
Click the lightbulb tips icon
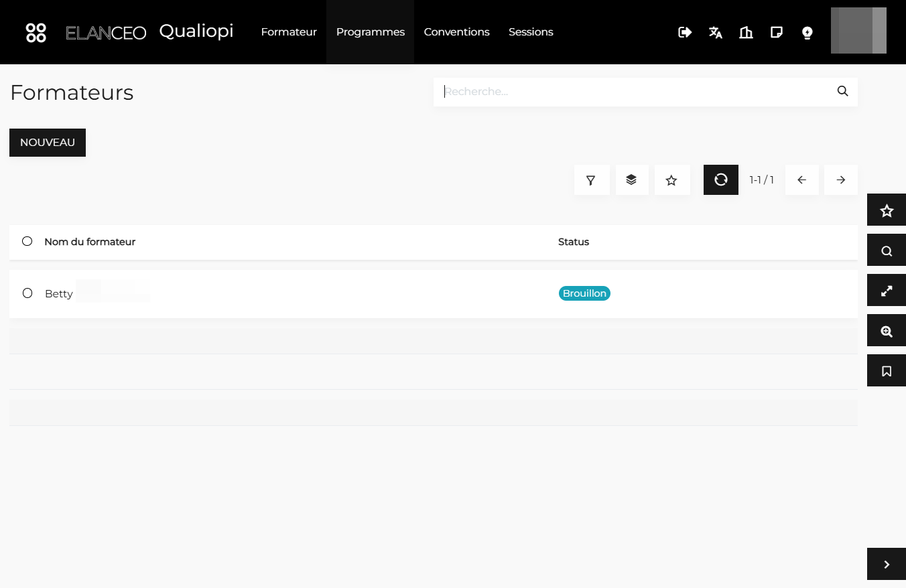807,32
